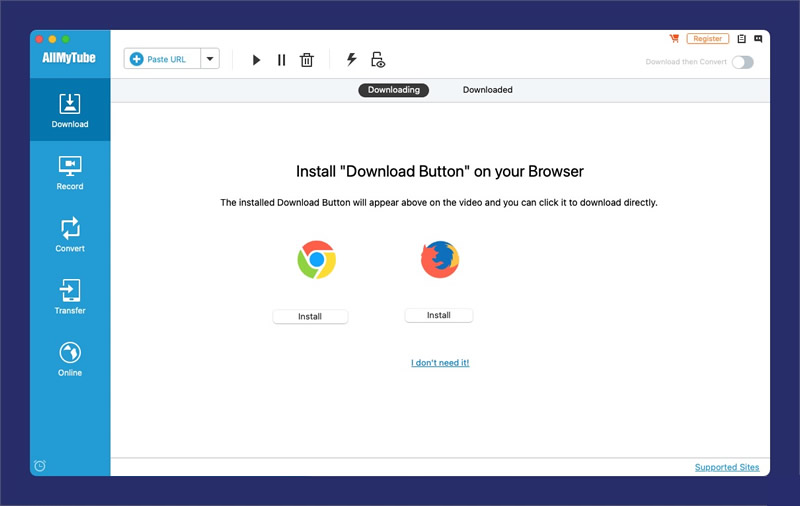Click the scheduler clock icon in sidebar
The width and height of the screenshot is (800, 506).
coord(40,465)
